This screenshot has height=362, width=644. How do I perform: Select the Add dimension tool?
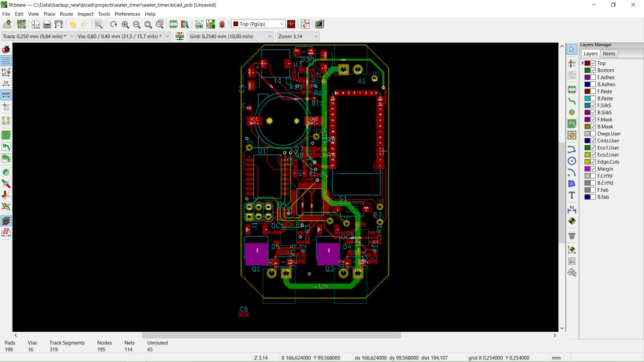572,209
